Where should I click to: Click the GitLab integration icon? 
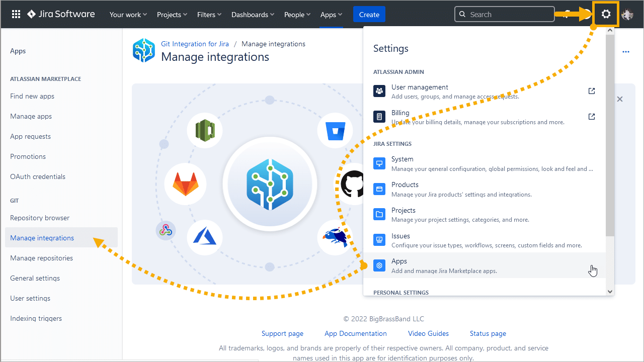(x=186, y=183)
